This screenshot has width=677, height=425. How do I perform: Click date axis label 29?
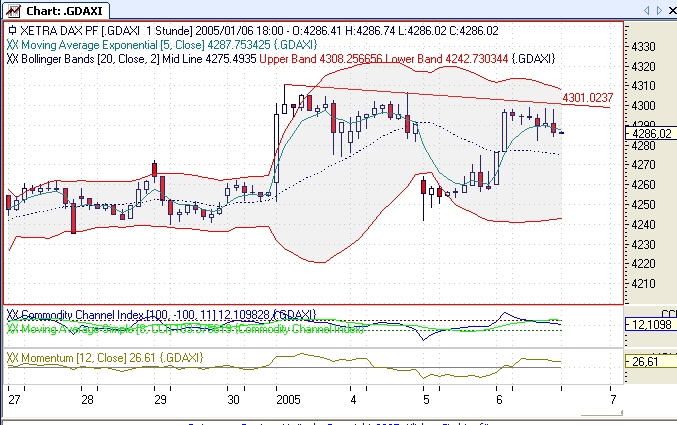coord(160,400)
